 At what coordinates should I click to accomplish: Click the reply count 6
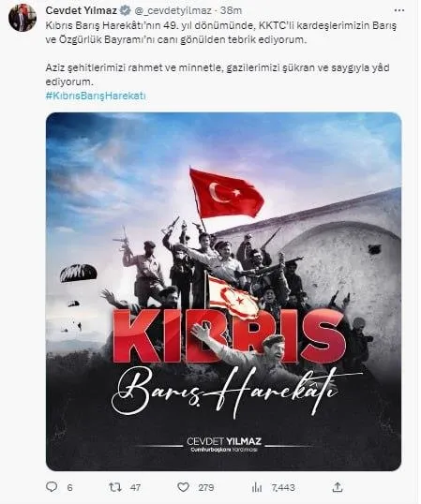pyautogui.click(x=69, y=488)
